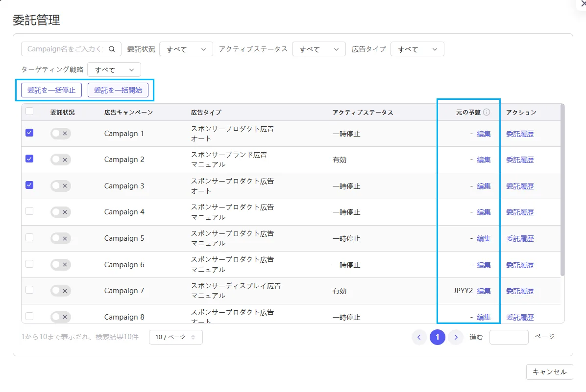The height and width of the screenshot is (392, 586).
Task: Uncheck Campaign 1 checkbox
Action: [29, 133]
